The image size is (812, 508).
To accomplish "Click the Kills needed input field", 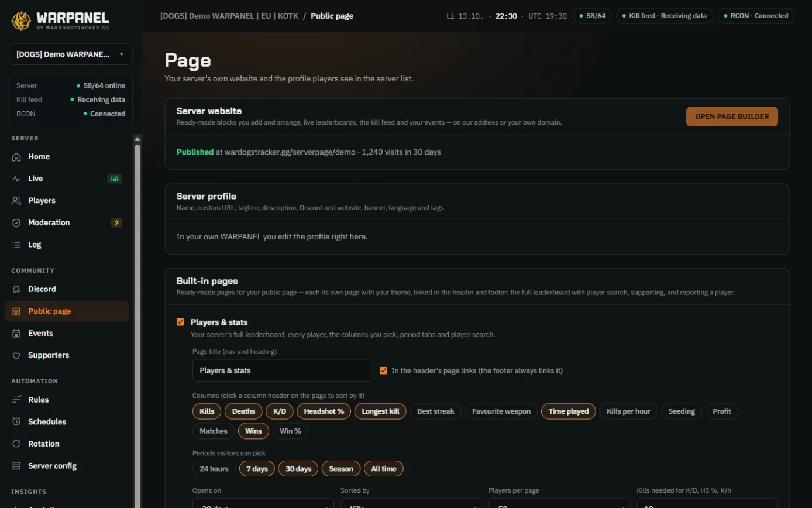I will point(707,503).
